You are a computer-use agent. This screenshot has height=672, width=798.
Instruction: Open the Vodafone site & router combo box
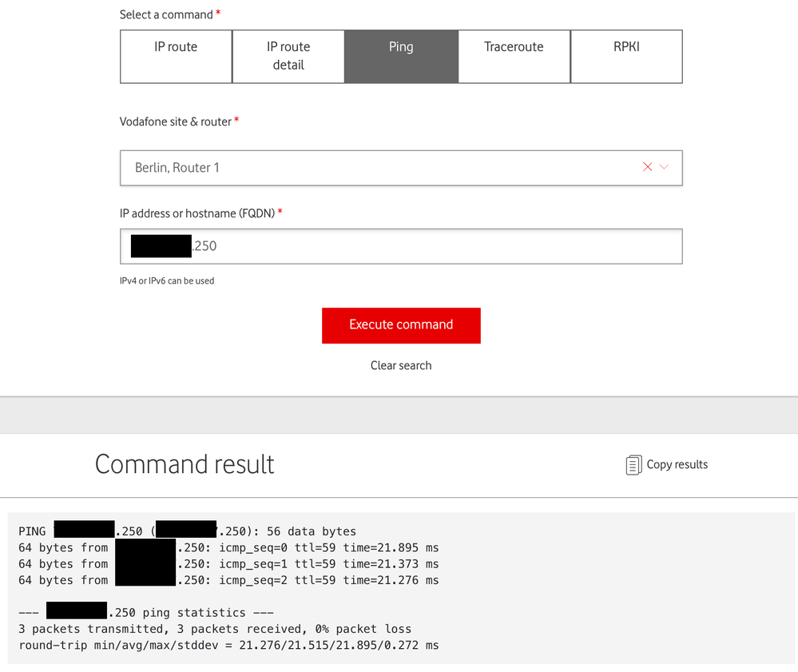pyautogui.click(x=401, y=168)
